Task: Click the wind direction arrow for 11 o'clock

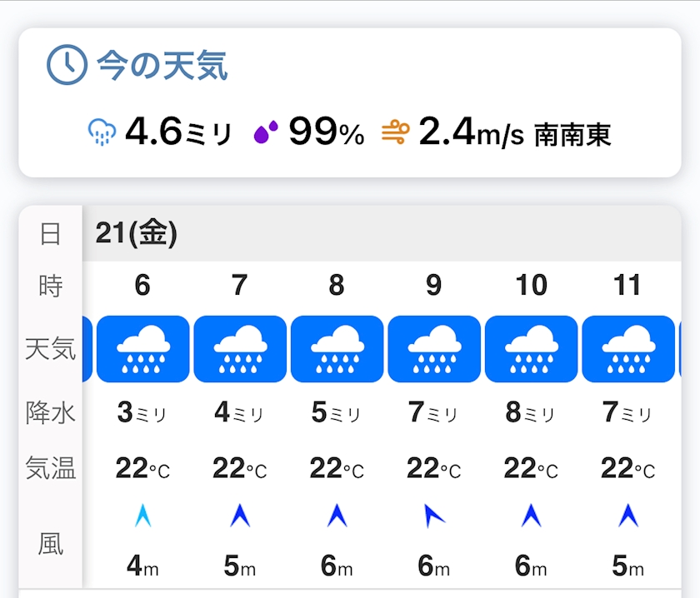Action: coord(627,516)
